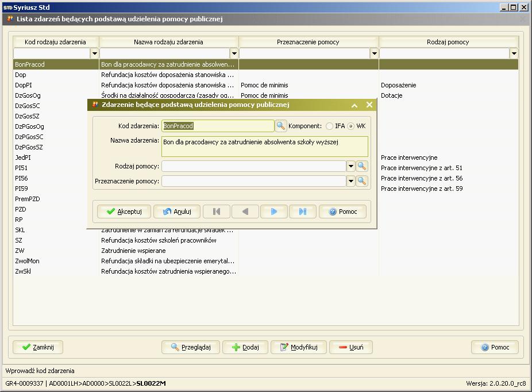The height and width of the screenshot is (392, 532).
Task: Click the Nazwa rodzaju zdarzenia filter field
Action: (164, 53)
